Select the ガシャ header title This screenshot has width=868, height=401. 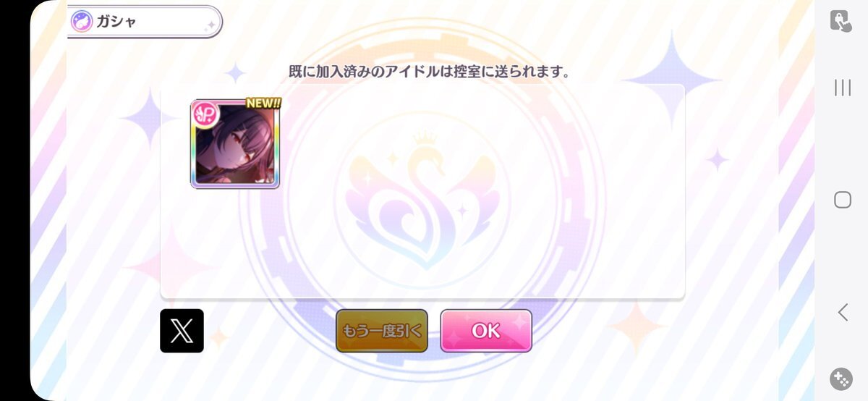tap(116, 21)
